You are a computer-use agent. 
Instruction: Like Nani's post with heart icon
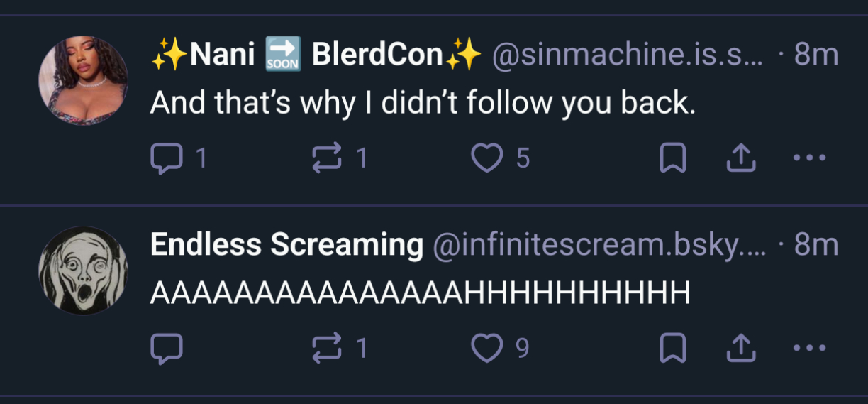(487, 158)
